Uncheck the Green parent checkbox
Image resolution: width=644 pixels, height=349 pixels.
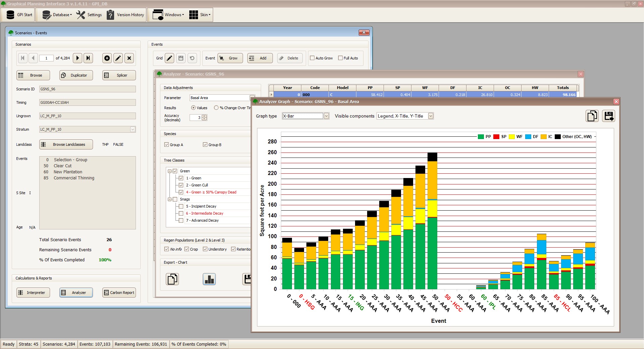(175, 171)
